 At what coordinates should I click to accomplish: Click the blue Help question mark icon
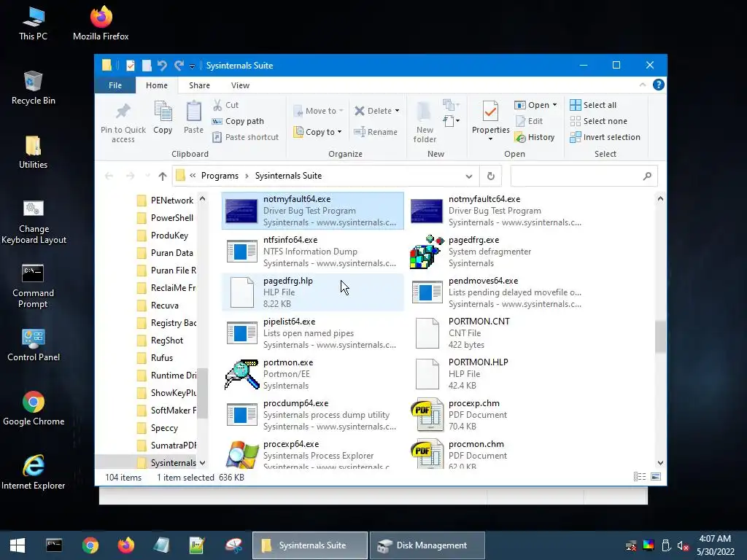coord(659,85)
